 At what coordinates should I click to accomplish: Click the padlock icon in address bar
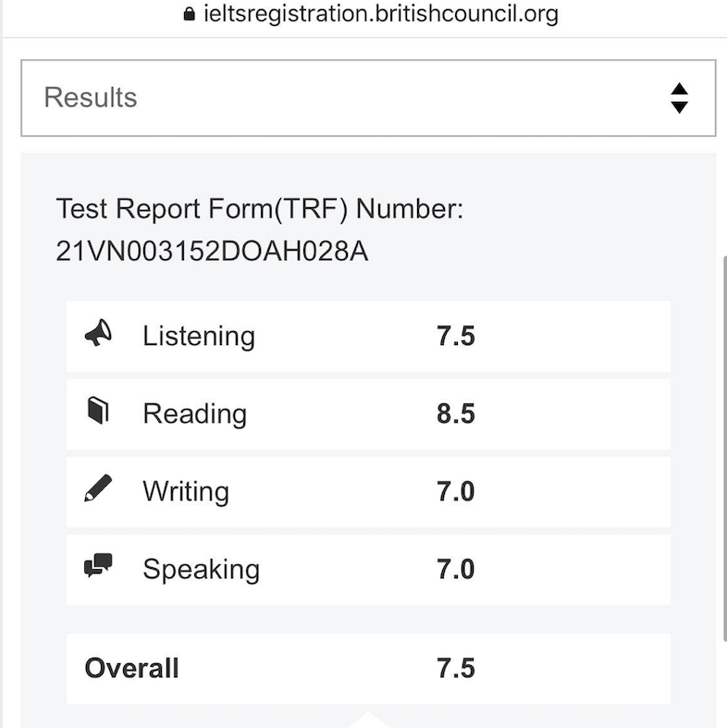189,14
